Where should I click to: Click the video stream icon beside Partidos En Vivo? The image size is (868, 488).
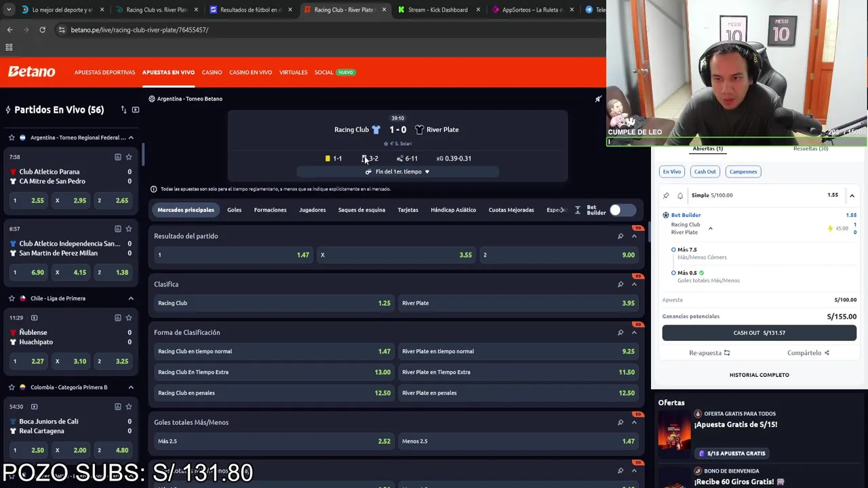[136, 110]
